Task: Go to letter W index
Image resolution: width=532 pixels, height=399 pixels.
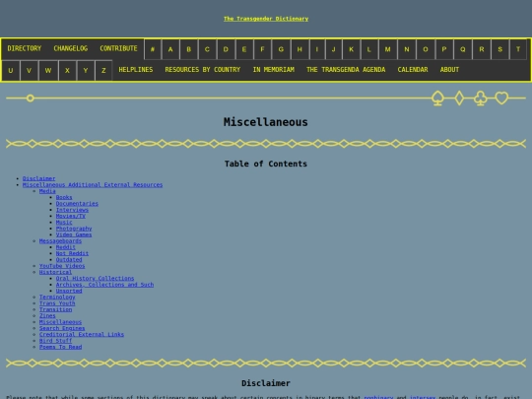Action: tap(48, 71)
